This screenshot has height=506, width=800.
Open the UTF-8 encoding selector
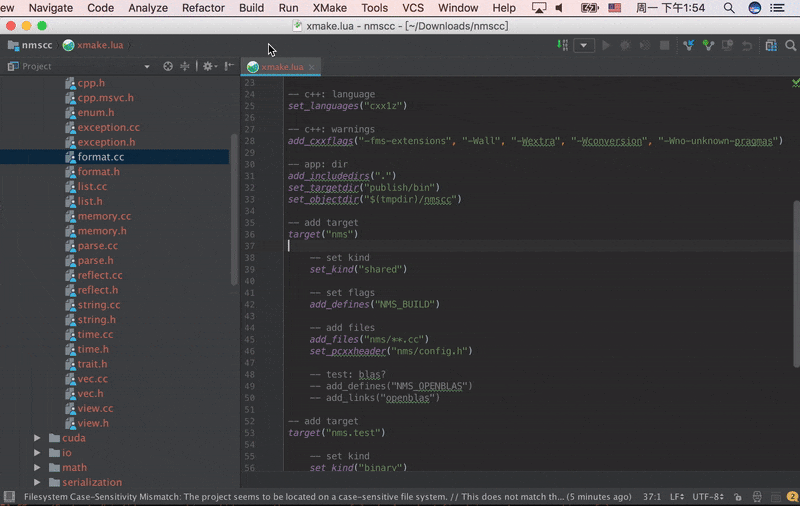(x=708, y=497)
